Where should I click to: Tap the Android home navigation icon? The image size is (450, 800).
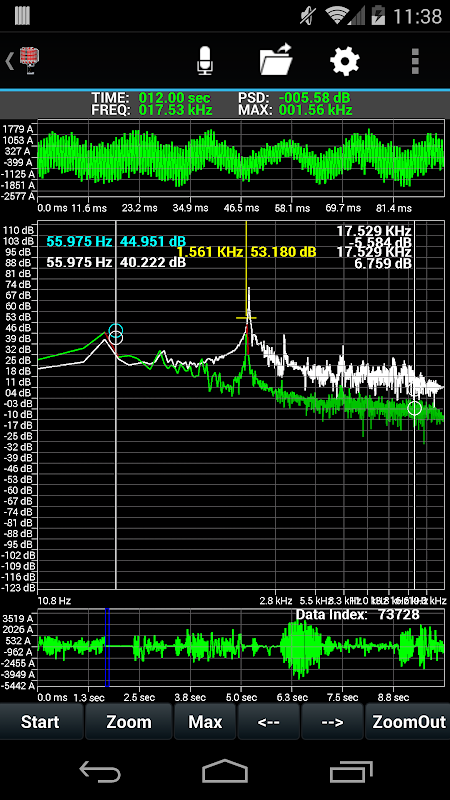coord(225,771)
